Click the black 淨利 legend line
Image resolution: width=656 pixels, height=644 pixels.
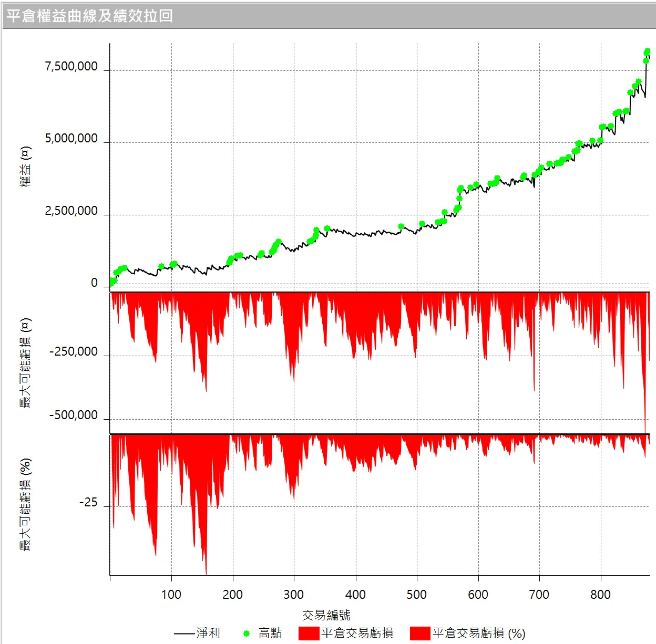coord(184,633)
